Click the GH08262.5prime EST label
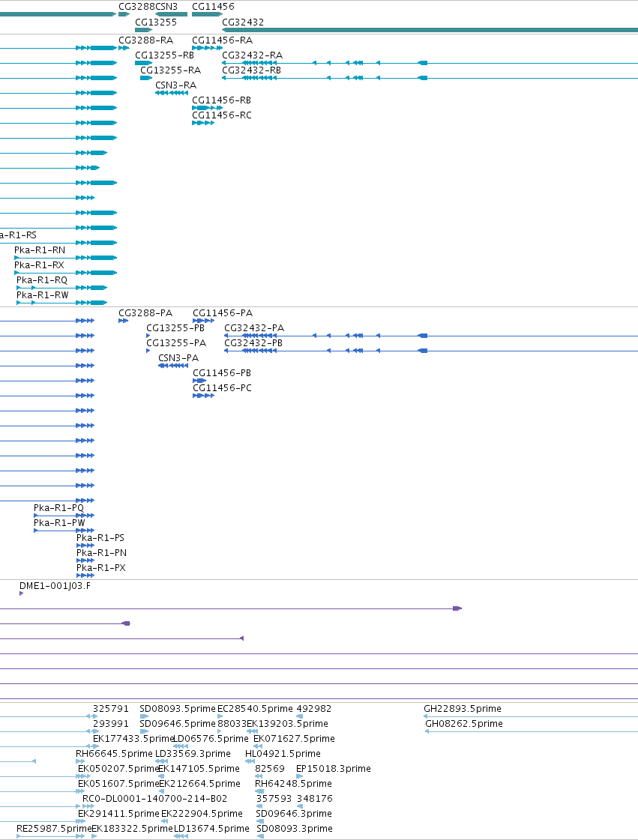Image resolution: width=638 pixels, height=840 pixels. point(464,724)
